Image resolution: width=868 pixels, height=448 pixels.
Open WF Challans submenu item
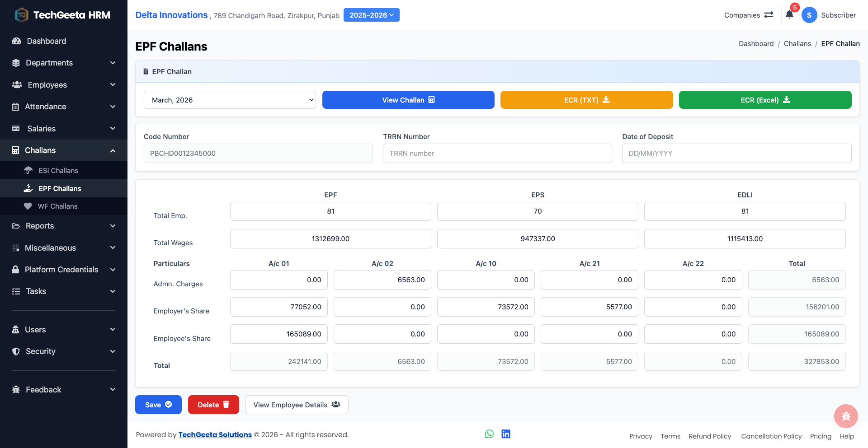(x=64, y=206)
